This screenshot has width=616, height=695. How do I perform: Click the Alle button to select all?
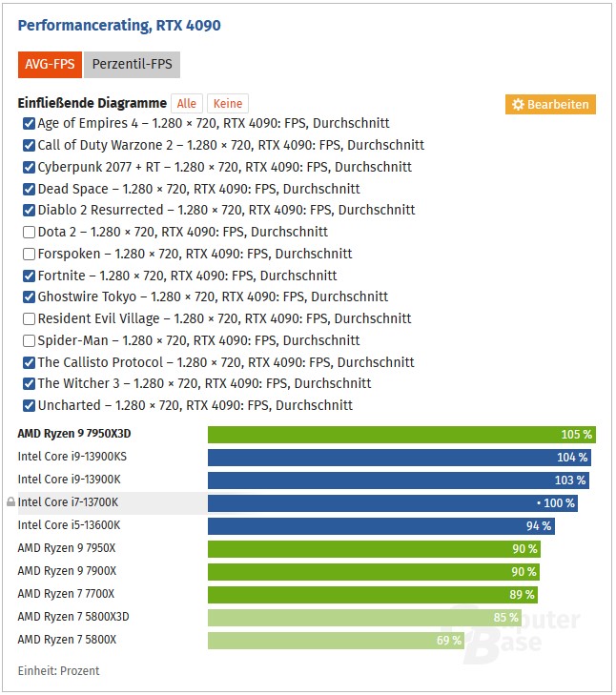(x=187, y=103)
